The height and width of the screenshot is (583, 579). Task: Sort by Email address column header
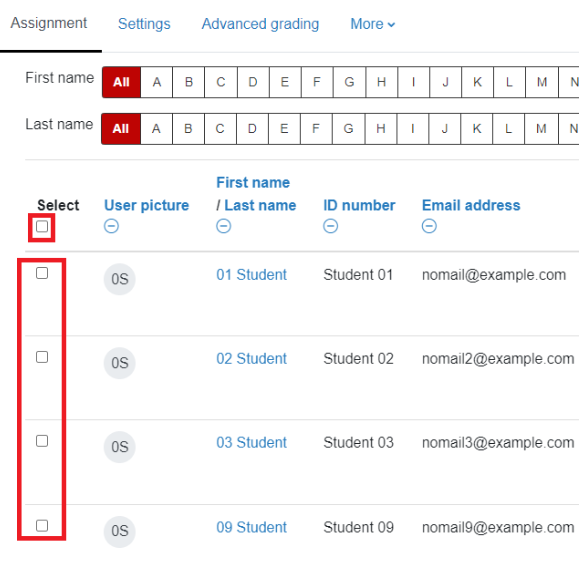point(471,205)
